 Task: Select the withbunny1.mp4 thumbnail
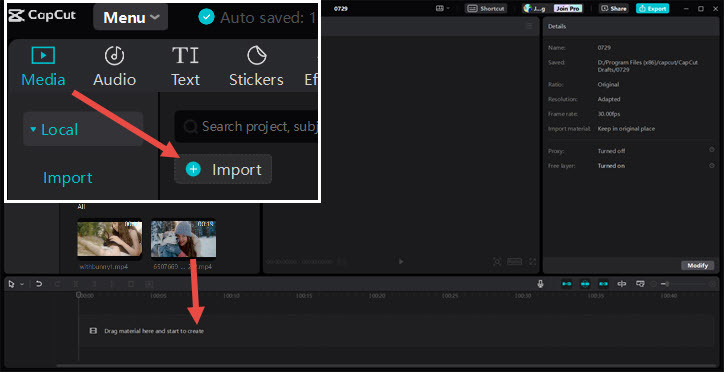click(x=109, y=238)
